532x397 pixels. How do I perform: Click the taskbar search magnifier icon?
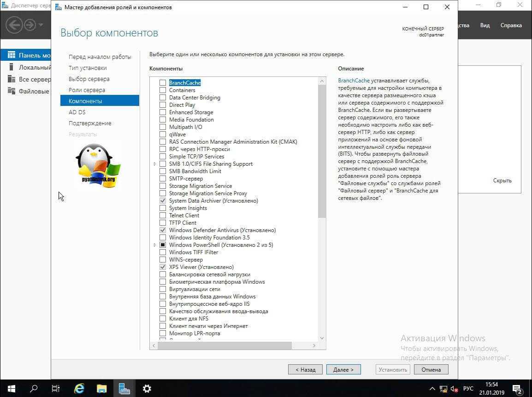[x=34, y=389]
